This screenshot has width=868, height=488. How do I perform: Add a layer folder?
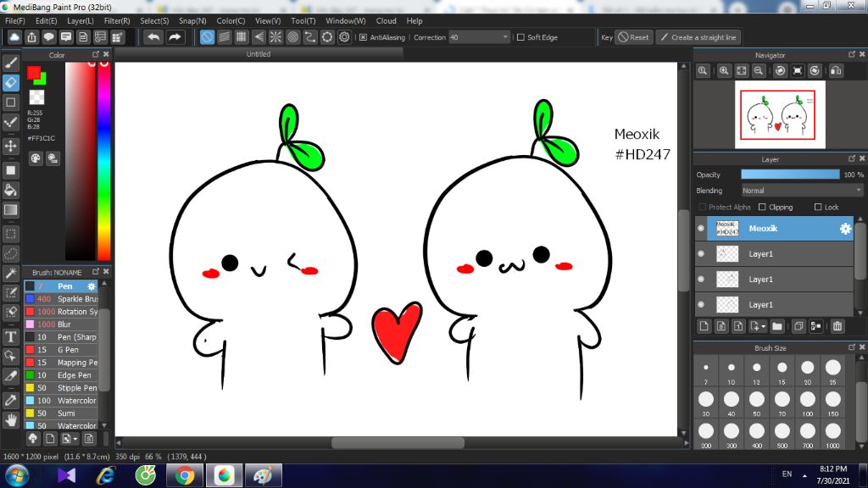pos(777,326)
